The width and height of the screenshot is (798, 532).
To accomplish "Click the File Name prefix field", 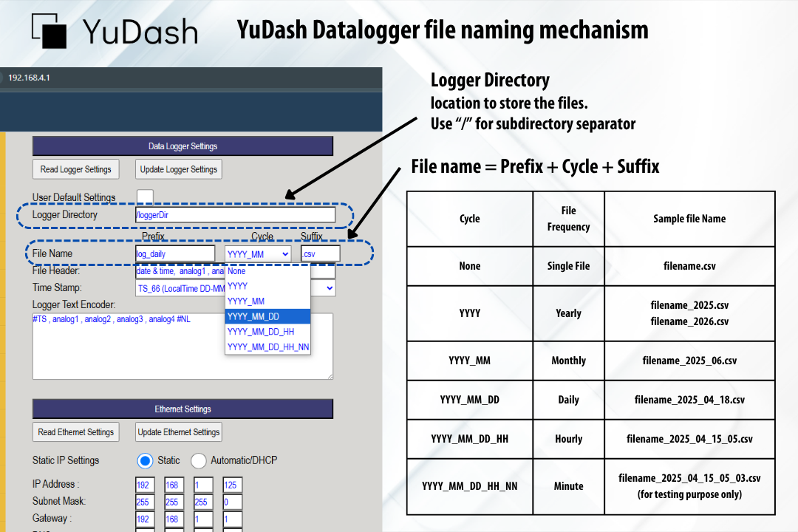I will click(x=174, y=254).
